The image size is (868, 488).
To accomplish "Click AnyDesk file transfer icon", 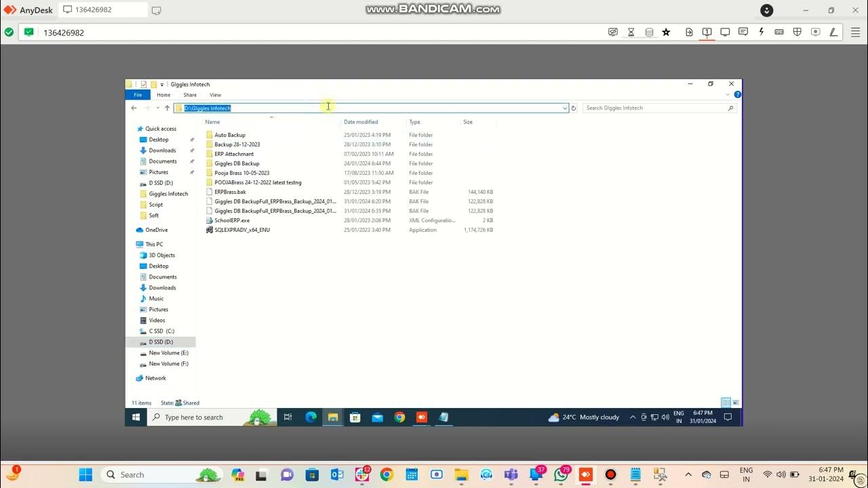I will coord(689,32).
